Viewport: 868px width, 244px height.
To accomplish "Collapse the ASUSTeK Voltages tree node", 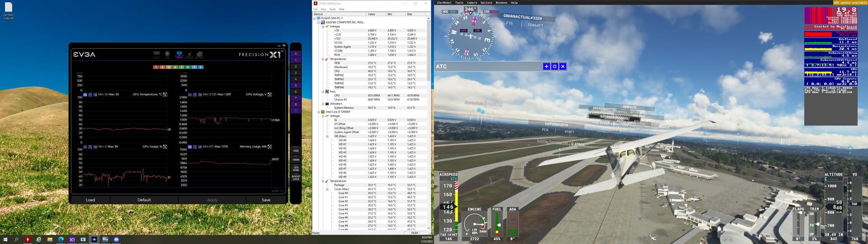I will pyautogui.click(x=323, y=27).
